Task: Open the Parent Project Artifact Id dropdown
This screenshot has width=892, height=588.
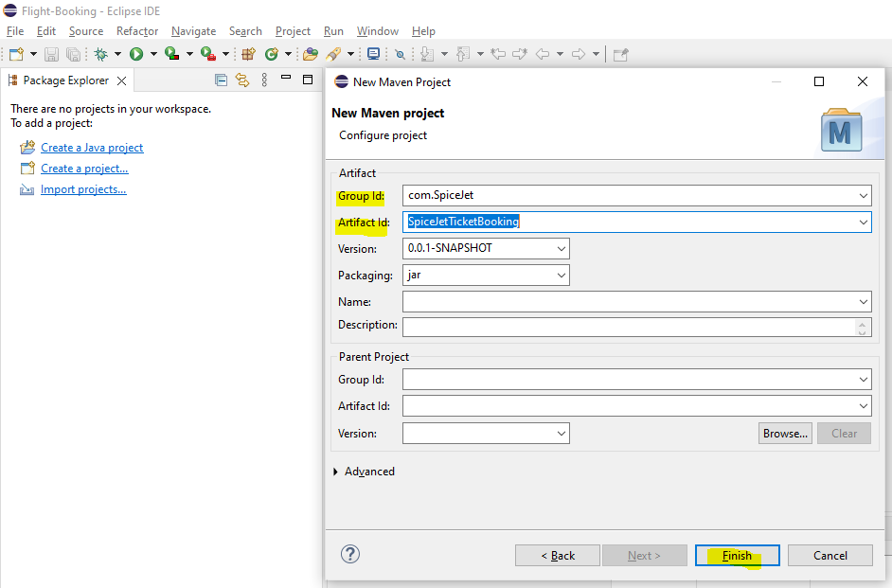Action: (x=863, y=406)
